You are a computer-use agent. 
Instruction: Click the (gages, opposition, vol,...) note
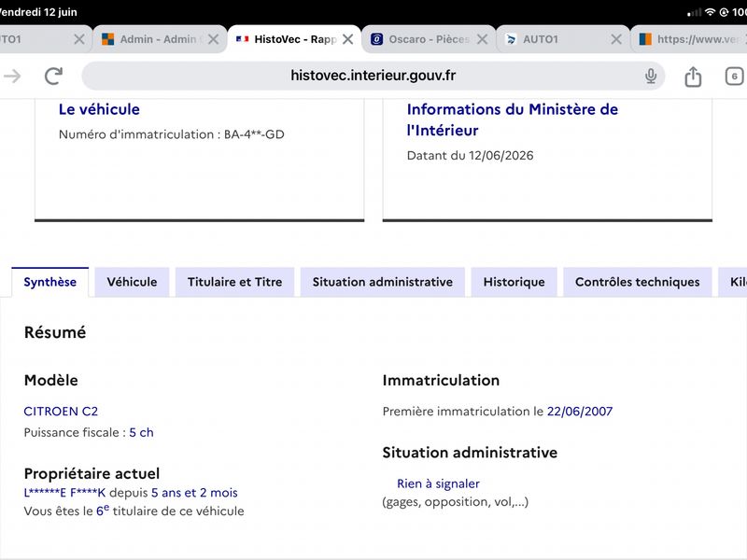[456, 502]
